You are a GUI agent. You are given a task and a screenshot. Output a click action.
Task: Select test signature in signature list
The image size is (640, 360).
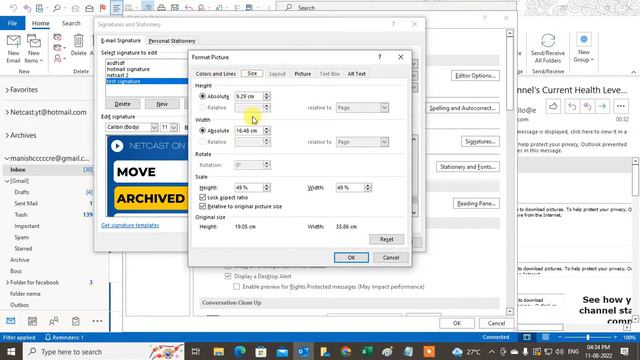pyautogui.click(x=146, y=81)
